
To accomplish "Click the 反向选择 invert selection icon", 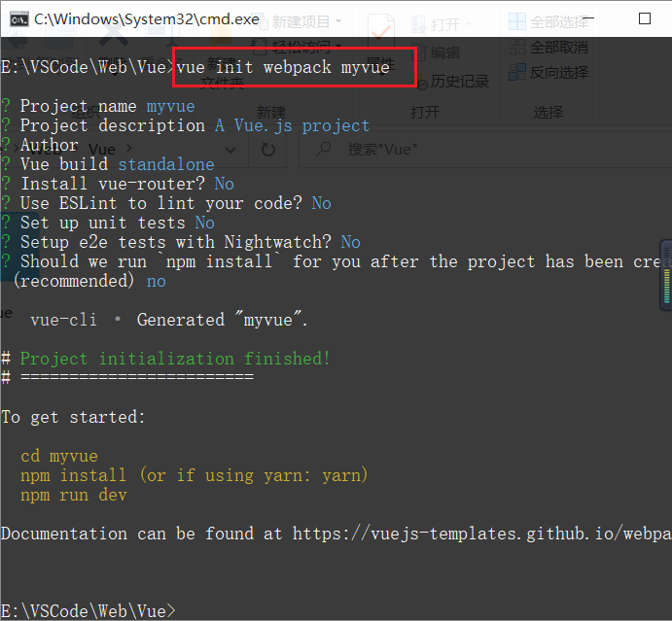I will (x=516, y=72).
